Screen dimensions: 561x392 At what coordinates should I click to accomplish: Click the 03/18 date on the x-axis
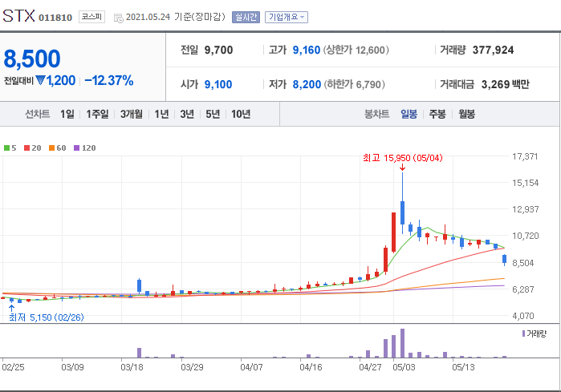tap(132, 368)
